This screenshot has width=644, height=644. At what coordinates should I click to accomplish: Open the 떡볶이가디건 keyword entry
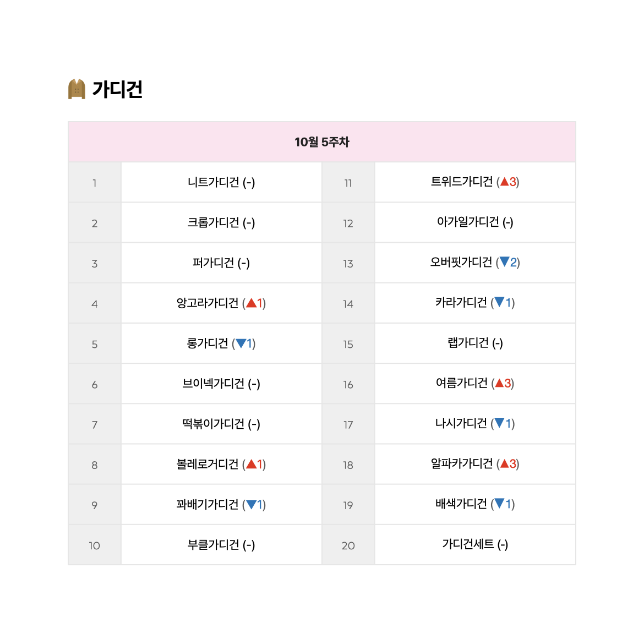tap(221, 424)
